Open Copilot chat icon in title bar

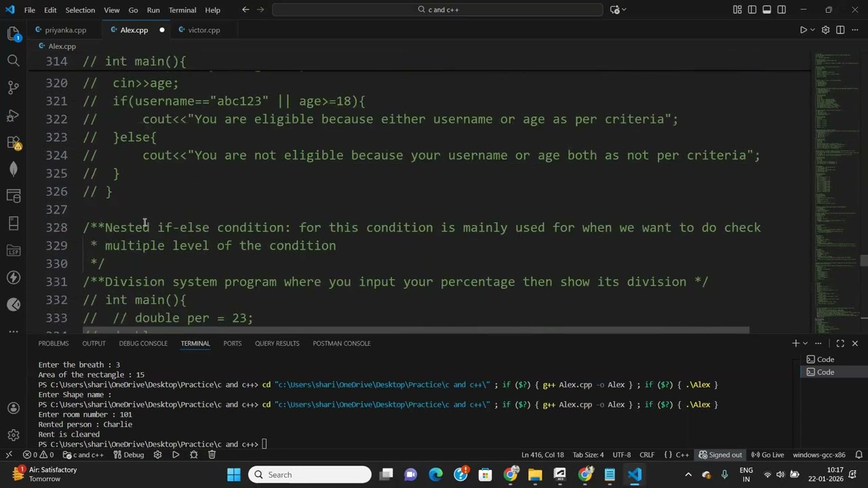614,9
